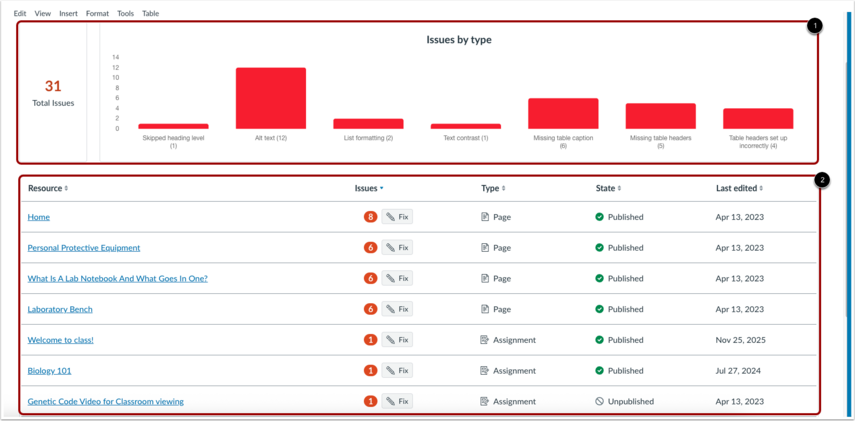Click Fix for Biology 101
Screen dimensions: 855x421
[397, 371]
